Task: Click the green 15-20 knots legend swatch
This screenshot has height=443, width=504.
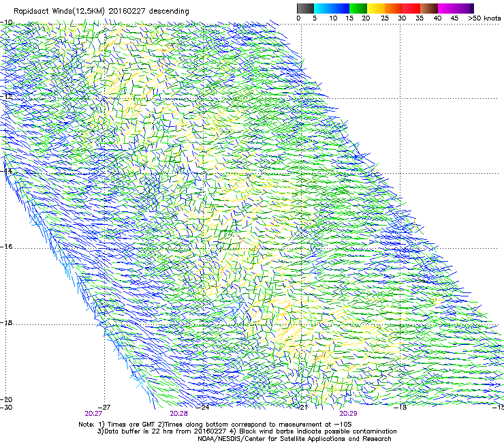Action: [358, 8]
